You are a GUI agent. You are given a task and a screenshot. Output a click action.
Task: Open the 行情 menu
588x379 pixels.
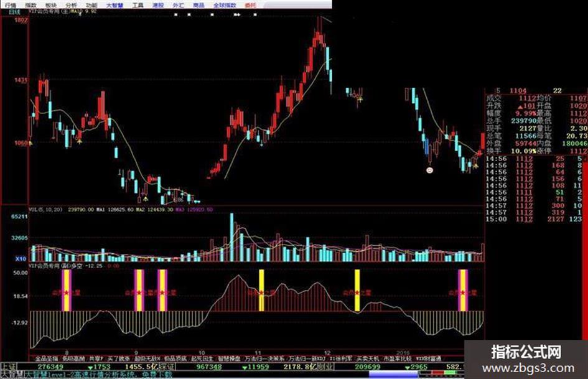(11, 5)
